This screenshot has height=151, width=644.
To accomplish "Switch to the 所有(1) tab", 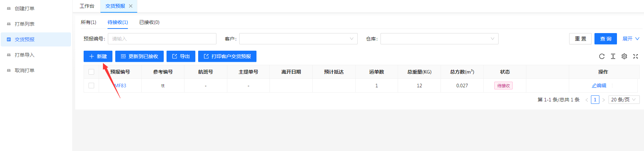I will [89, 22].
